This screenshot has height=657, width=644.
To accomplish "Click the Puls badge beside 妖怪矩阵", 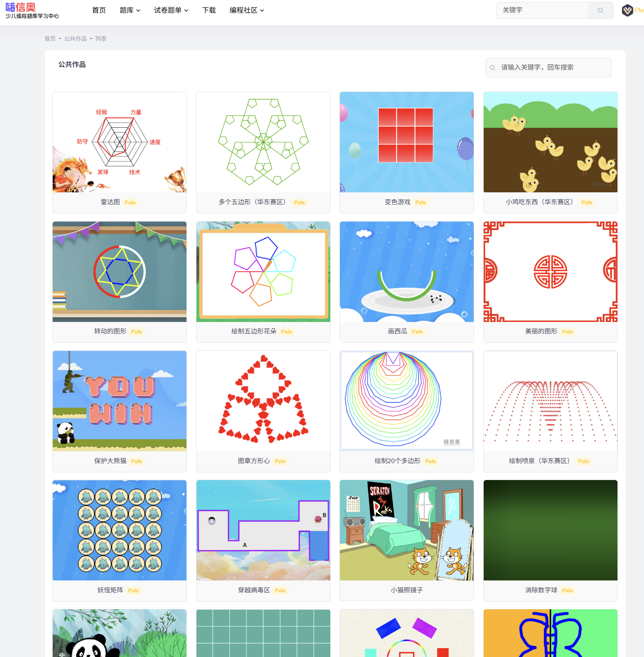I will 133,590.
